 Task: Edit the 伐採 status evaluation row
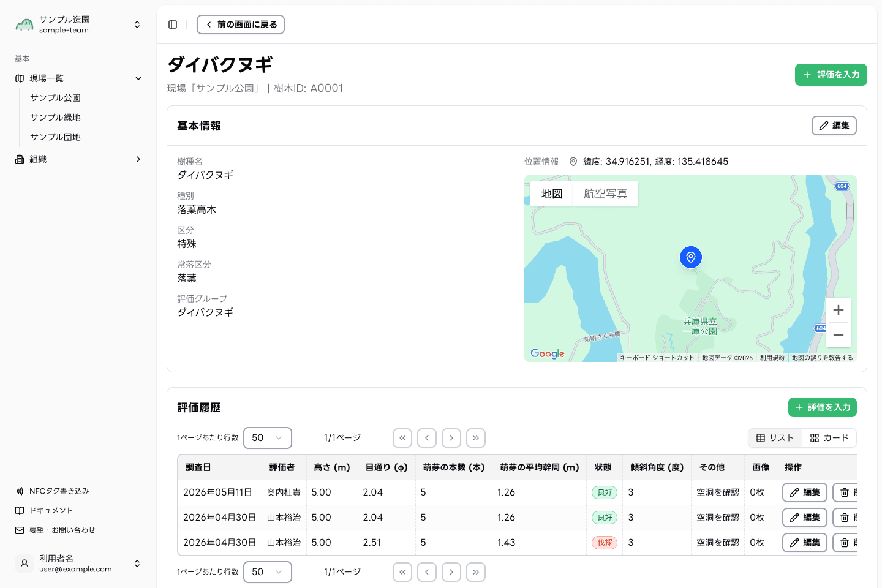tap(805, 543)
